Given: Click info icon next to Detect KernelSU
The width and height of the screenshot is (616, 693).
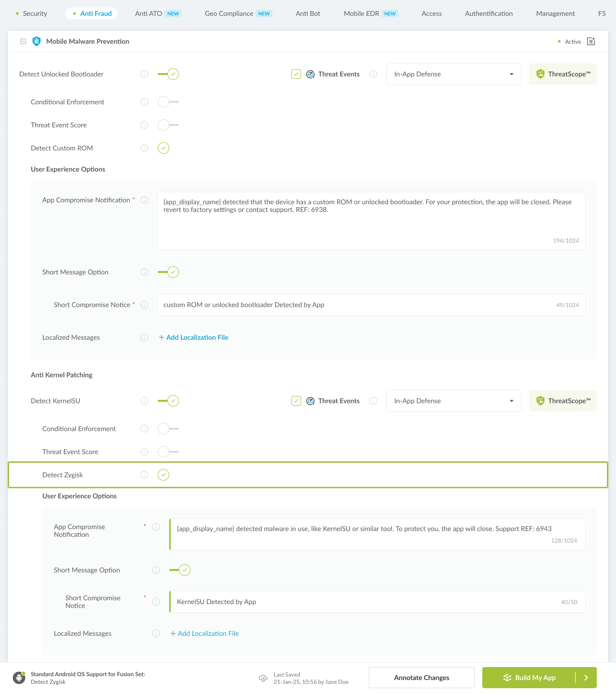Looking at the screenshot, I should click(x=144, y=401).
